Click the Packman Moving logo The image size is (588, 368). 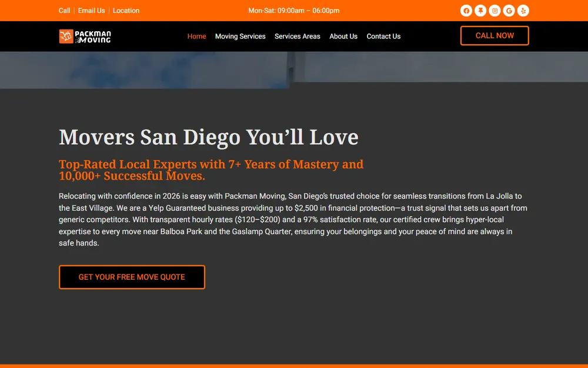point(85,37)
